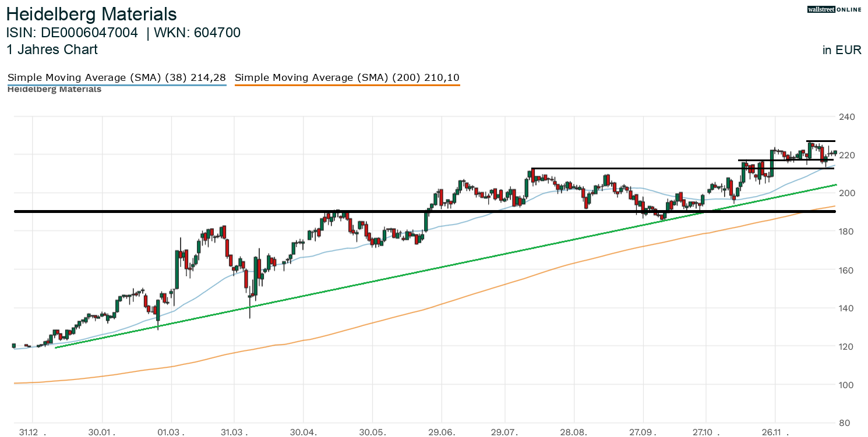This screenshot has width=868, height=437.
Task: Click the 30.04. date on the time axis
Action: [x=304, y=432]
